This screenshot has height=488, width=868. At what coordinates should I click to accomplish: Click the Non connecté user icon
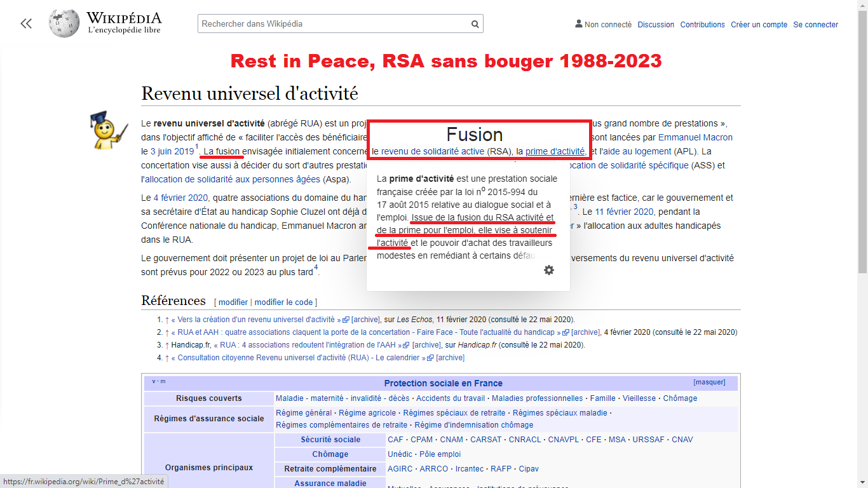coord(578,24)
